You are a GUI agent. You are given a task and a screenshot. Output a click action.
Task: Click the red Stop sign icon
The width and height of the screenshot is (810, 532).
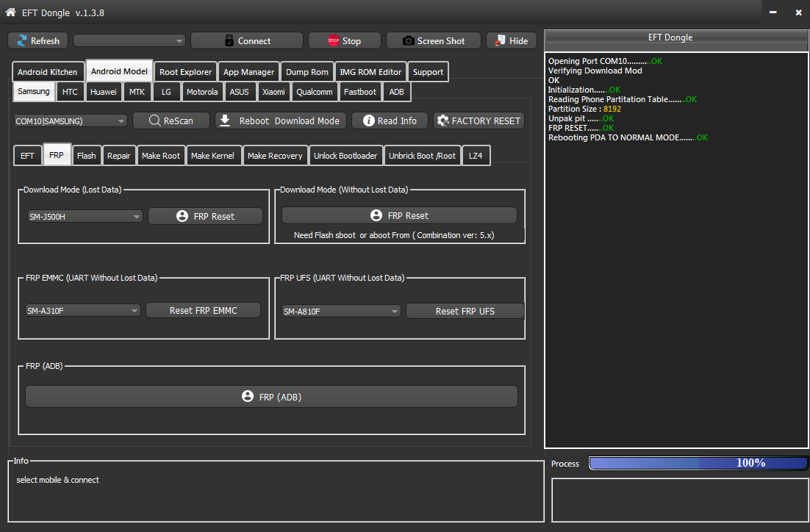click(333, 40)
